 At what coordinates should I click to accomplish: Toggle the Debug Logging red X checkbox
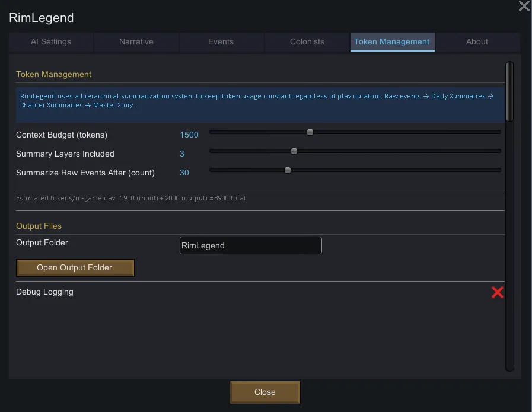[498, 292]
